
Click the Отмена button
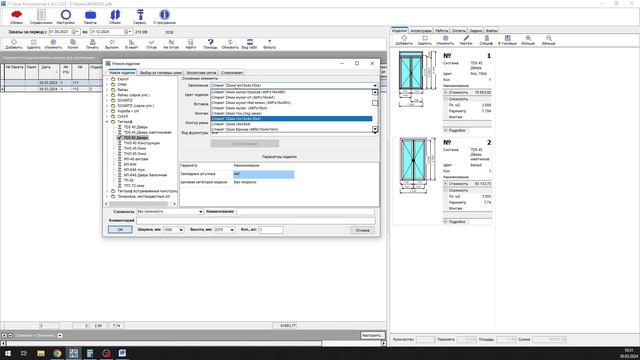coord(362,230)
